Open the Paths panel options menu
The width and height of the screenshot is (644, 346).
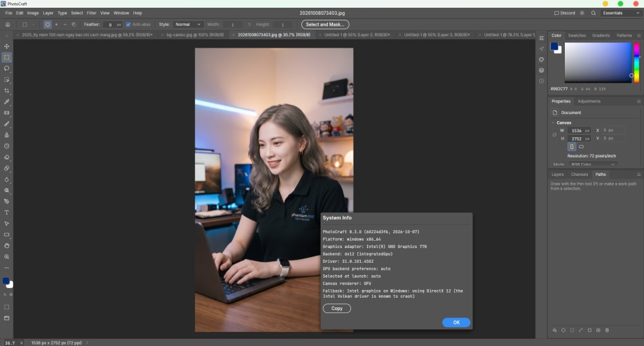coord(639,175)
